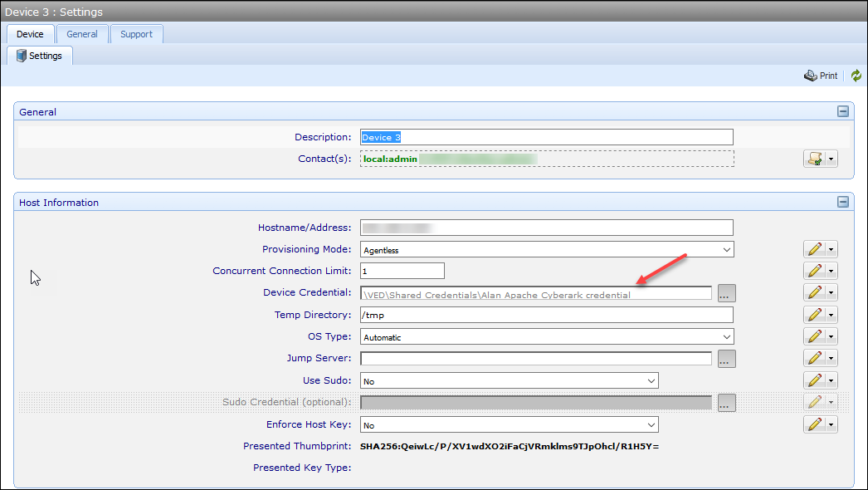Click pencil icon beside Device Credential

tap(815, 292)
